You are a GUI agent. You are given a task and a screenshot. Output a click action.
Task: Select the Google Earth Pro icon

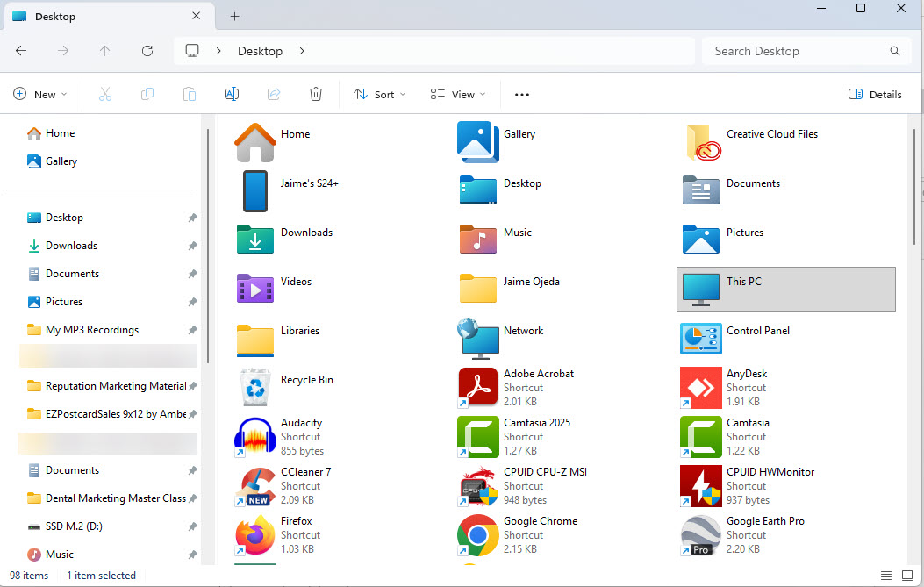pyautogui.click(x=700, y=535)
